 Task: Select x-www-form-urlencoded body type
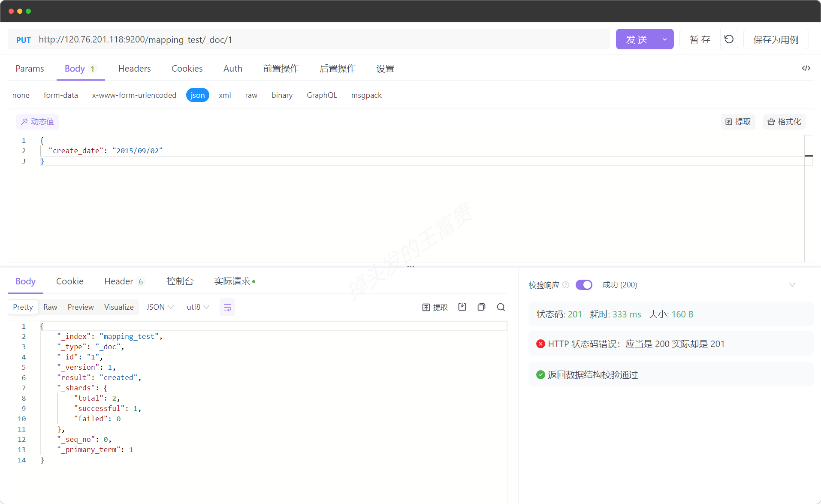[x=134, y=95]
